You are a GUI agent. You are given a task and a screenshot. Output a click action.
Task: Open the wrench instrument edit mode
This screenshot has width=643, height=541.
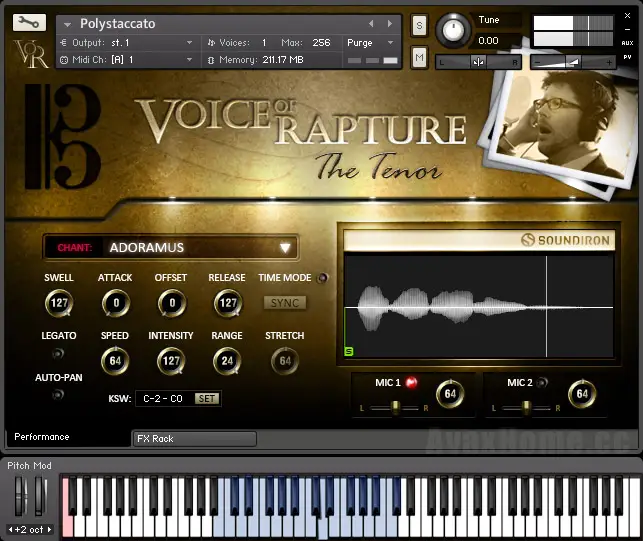29,23
